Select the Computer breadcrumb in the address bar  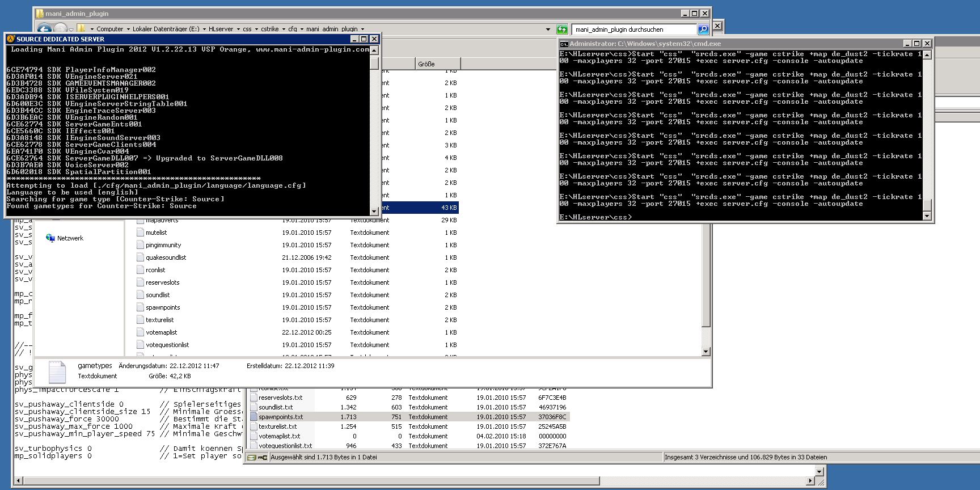109,29
